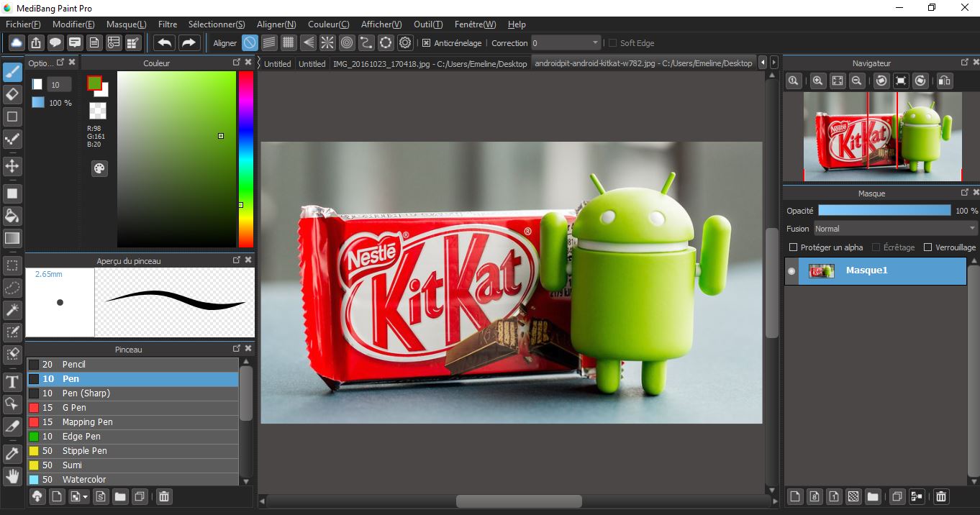Enable parallel lines snap guide
This screenshot has height=515, width=980.
(x=269, y=42)
